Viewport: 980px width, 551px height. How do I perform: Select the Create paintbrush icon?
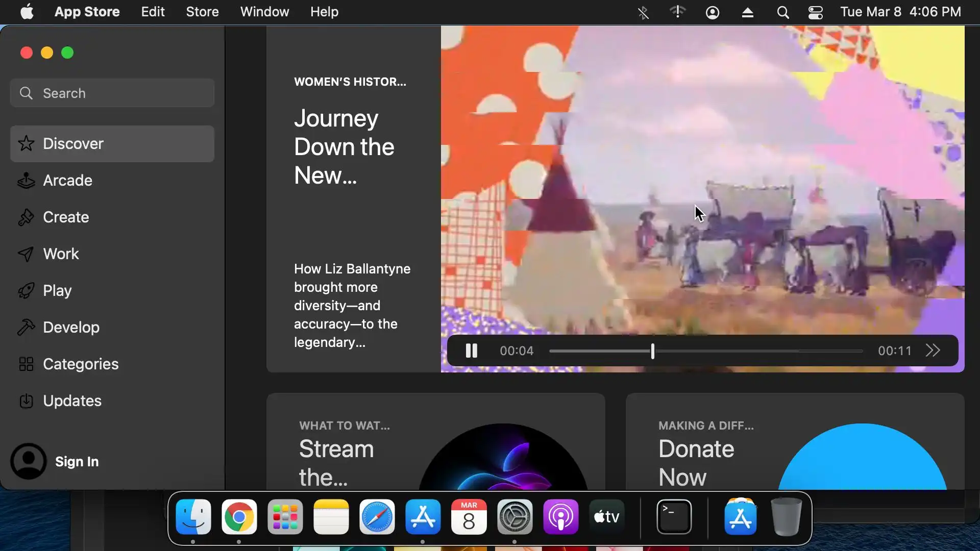coord(26,217)
